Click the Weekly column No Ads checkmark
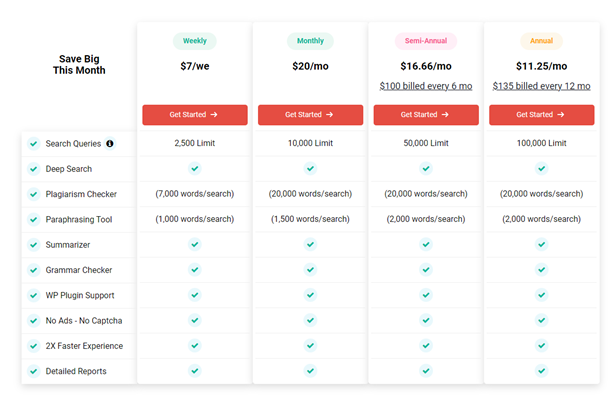 click(195, 320)
